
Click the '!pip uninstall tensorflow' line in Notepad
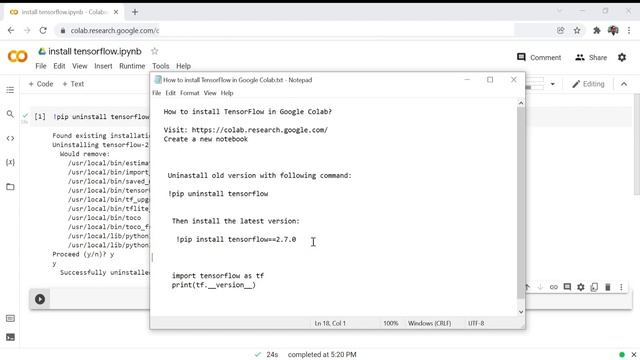point(218,194)
